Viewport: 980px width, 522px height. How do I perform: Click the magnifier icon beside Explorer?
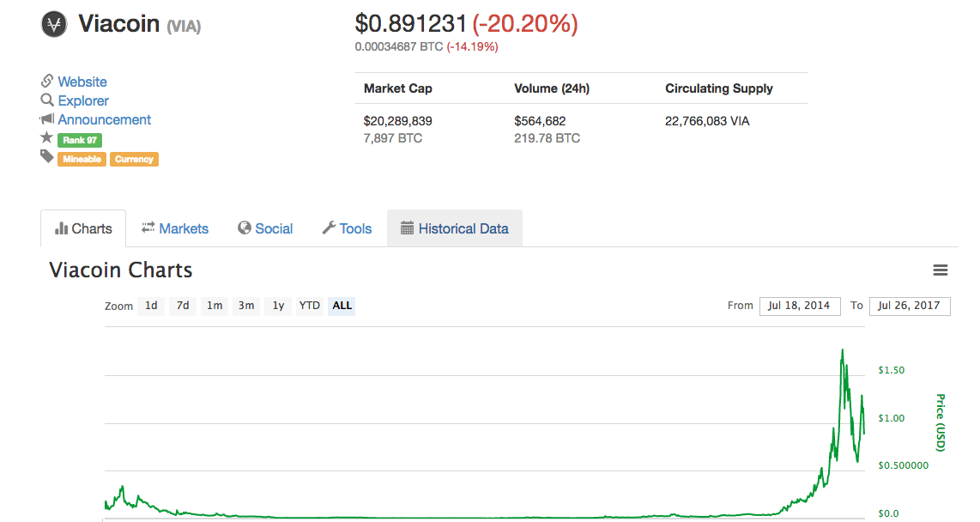[47, 100]
